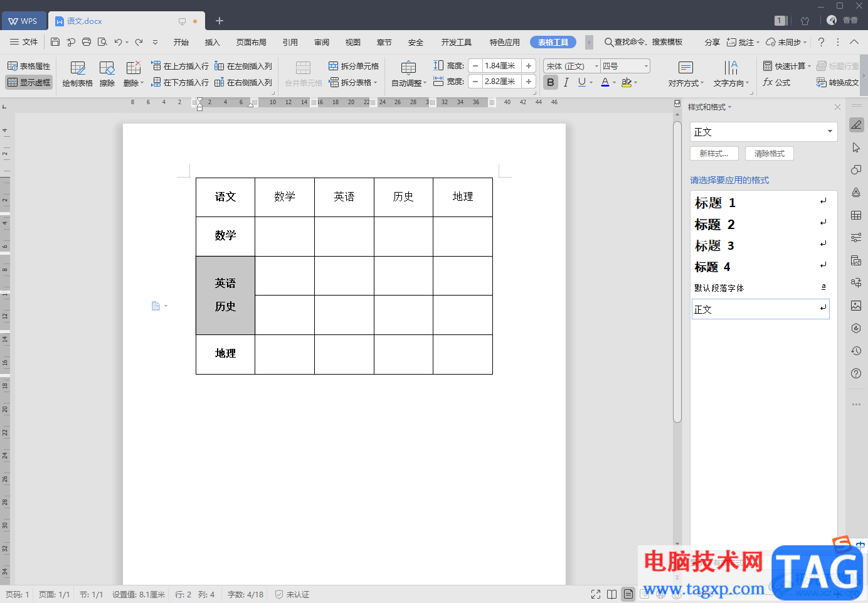
Task: Click the Save icon in quick toolbar
Action: [55, 42]
